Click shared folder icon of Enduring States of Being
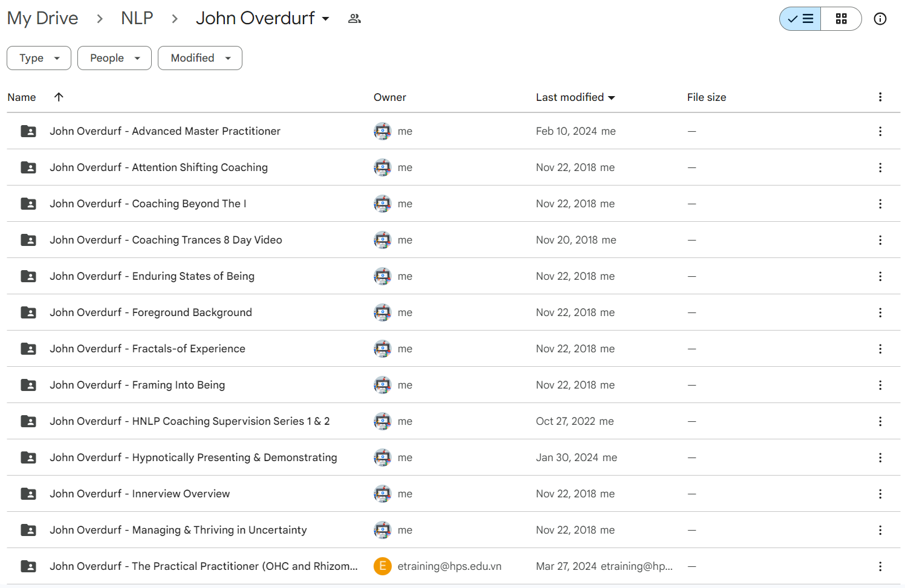The height and width of the screenshot is (588, 905). click(28, 276)
